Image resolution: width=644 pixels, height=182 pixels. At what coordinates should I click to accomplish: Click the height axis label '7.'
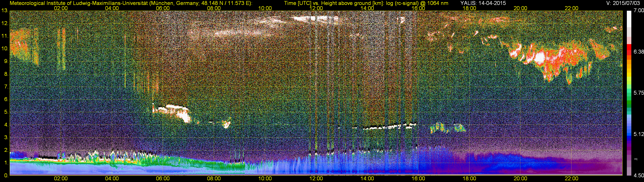pos(6,87)
